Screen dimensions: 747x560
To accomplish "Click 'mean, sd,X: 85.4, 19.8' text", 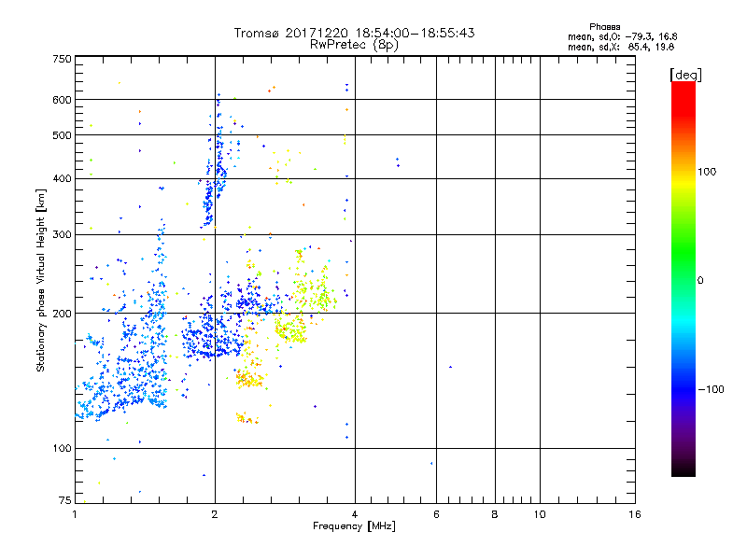I will click(621, 47).
